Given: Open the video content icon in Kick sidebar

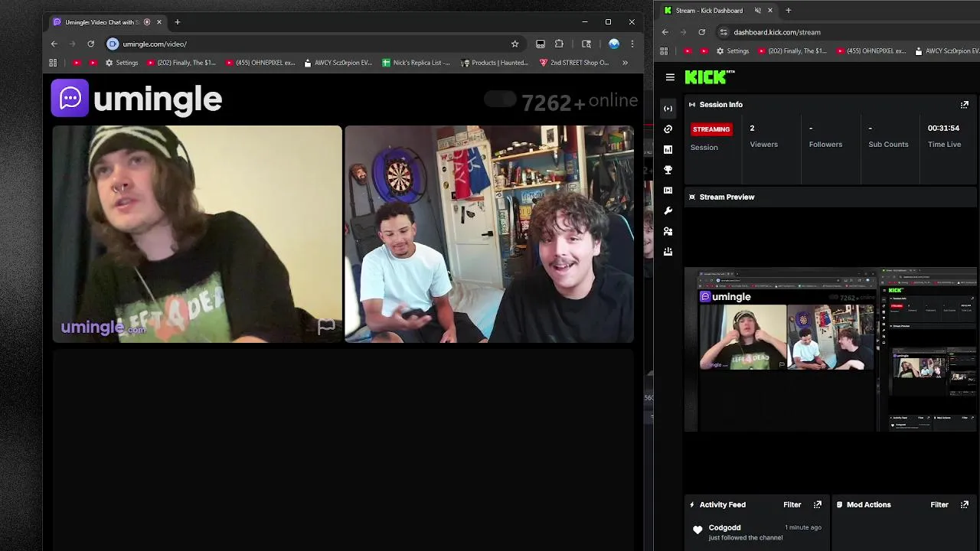Looking at the screenshot, I should point(668,191).
